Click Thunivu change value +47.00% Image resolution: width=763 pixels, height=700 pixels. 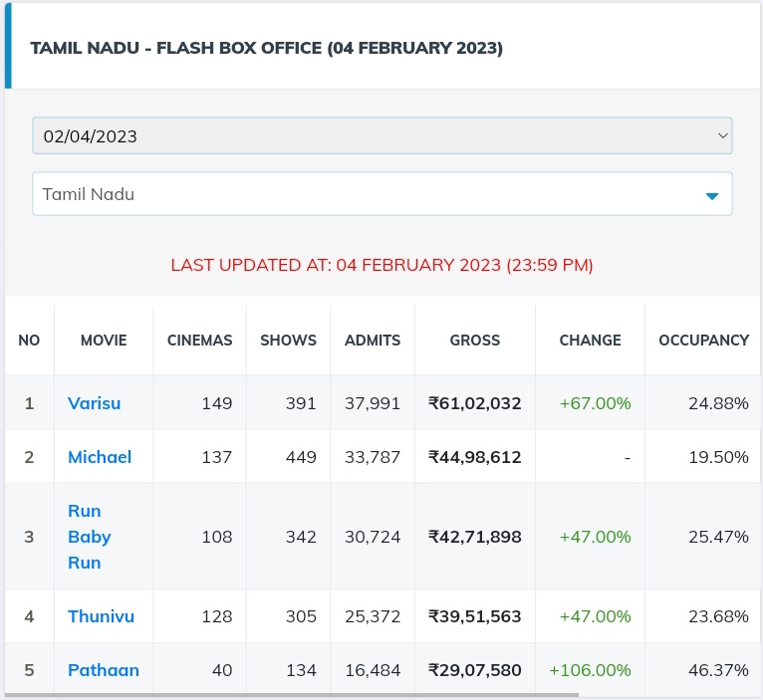click(x=595, y=616)
